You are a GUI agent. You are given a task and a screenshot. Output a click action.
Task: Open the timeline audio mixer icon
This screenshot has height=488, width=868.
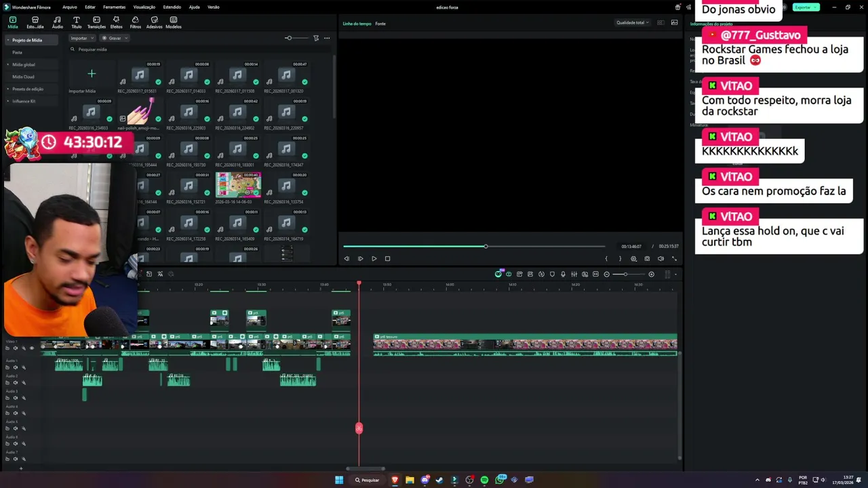pos(574,274)
